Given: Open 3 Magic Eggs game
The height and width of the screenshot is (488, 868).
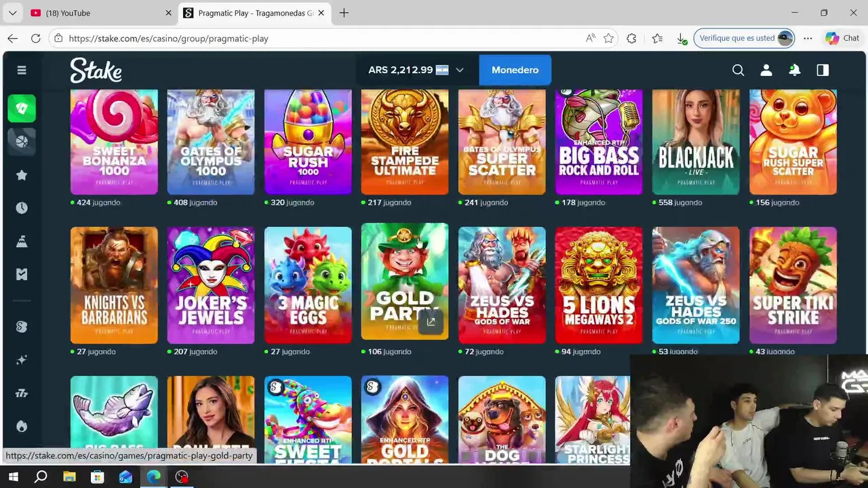Looking at the screenshot, I should tap(308, 285).
